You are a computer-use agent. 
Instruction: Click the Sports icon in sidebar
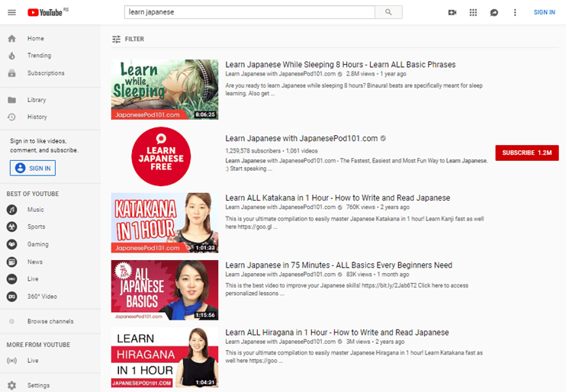pos(12,227)
